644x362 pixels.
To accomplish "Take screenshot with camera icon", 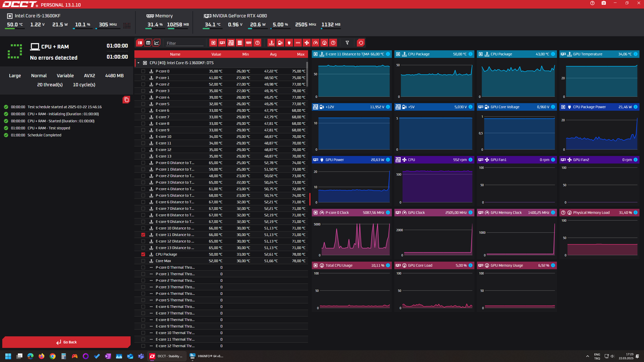I will (604, 3).
